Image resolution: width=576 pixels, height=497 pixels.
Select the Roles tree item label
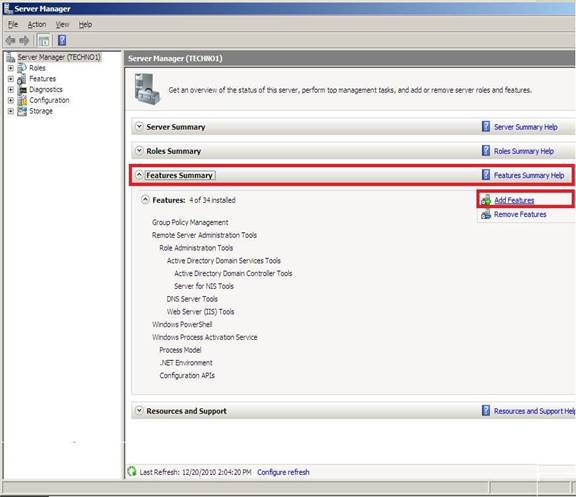click(37, 68)
